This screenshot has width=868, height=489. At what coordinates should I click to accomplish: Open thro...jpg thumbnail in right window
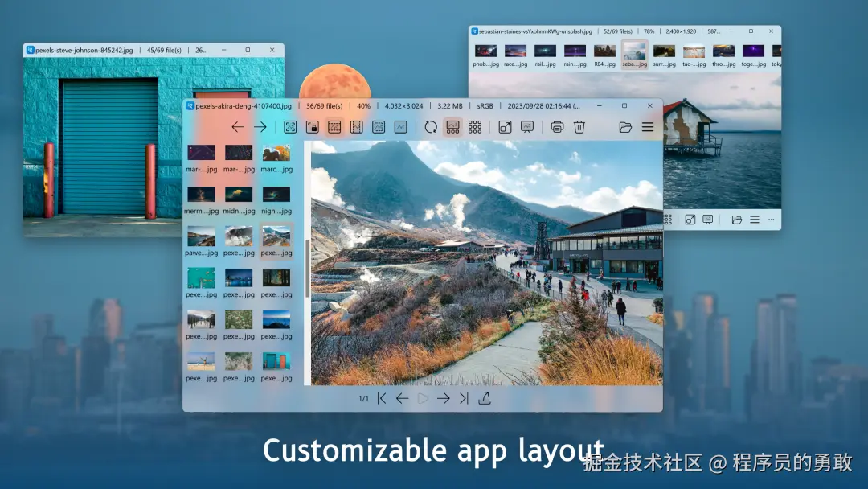[x=723, y=55]
